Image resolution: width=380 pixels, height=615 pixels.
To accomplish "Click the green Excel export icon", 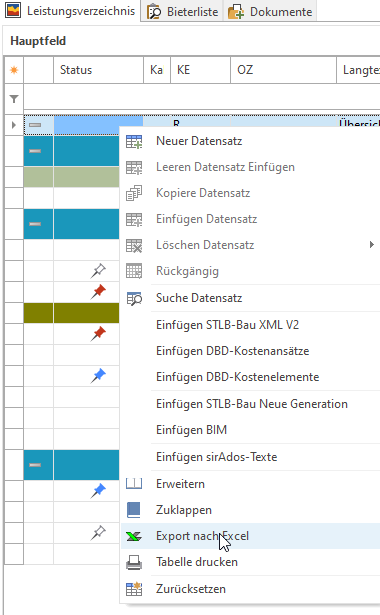I will 134,536.
